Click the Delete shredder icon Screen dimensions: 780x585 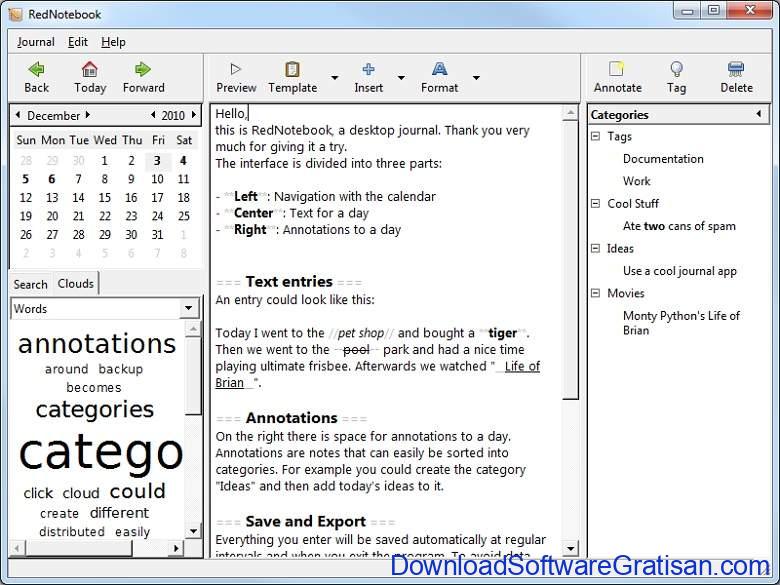pos(736,69)
